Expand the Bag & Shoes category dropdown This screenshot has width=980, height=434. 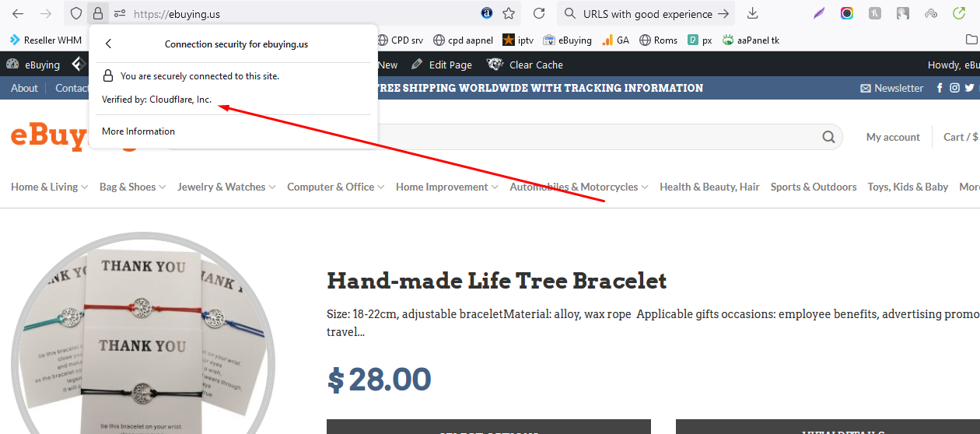[133, 187]
